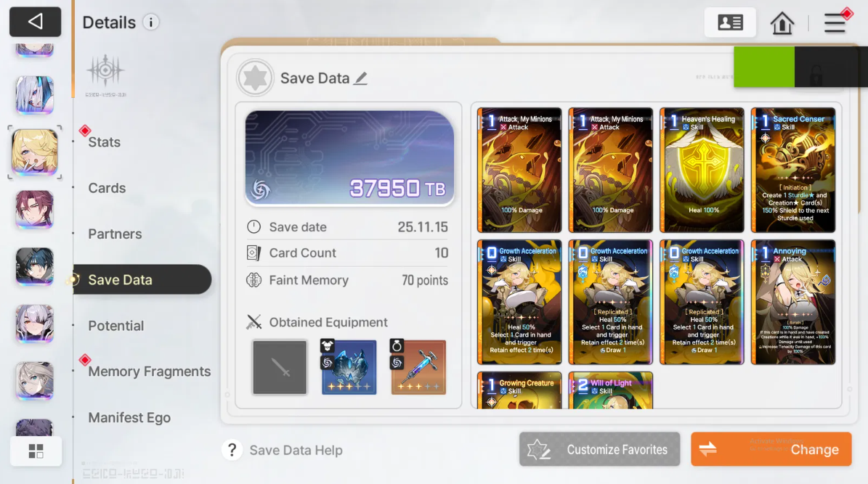Go to home screen icon

(782, 22)
